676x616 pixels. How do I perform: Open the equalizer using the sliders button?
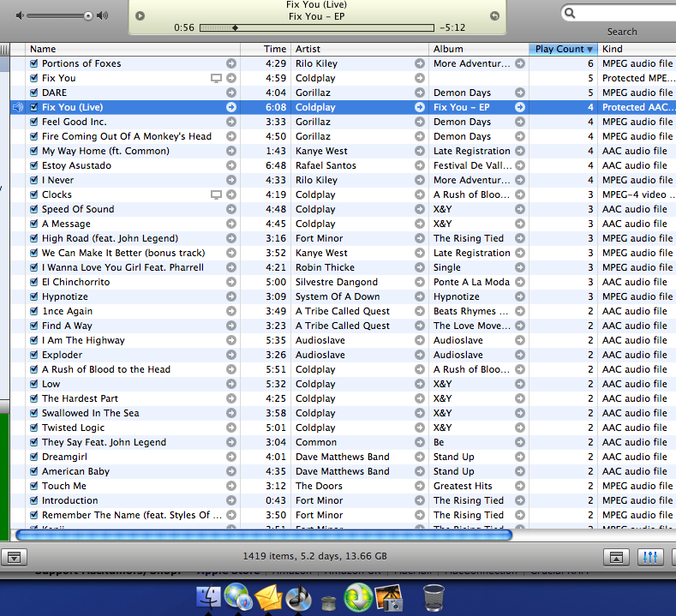pyautogui.click(x=650, y=558)
